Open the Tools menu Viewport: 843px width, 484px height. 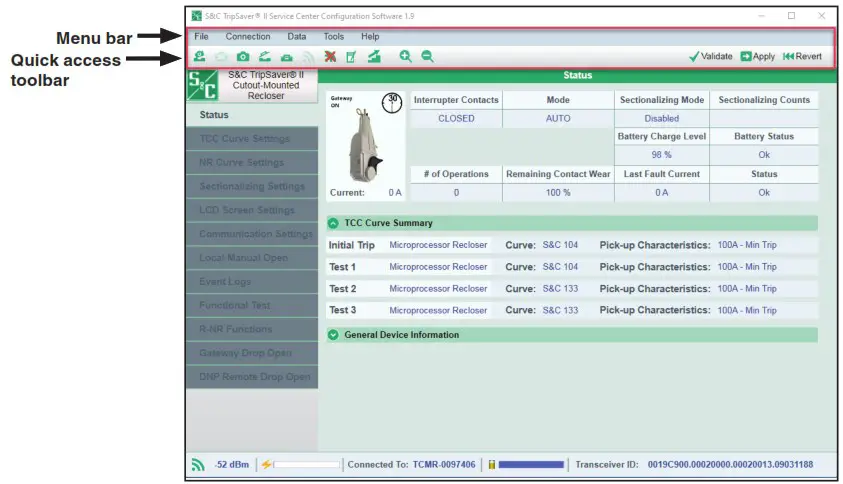(333, 37)
